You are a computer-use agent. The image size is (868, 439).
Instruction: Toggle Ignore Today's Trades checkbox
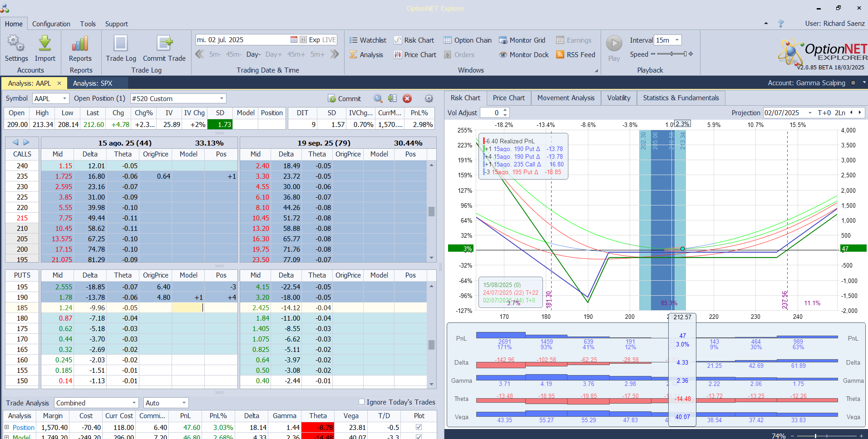361,402
